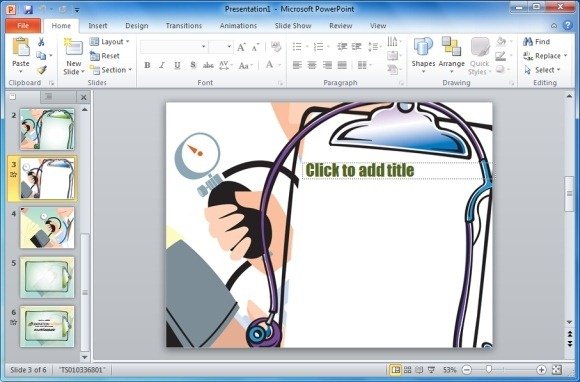This screenshot has width=580, height=382.
Task: Open the File tab
Action: [23, 26]
